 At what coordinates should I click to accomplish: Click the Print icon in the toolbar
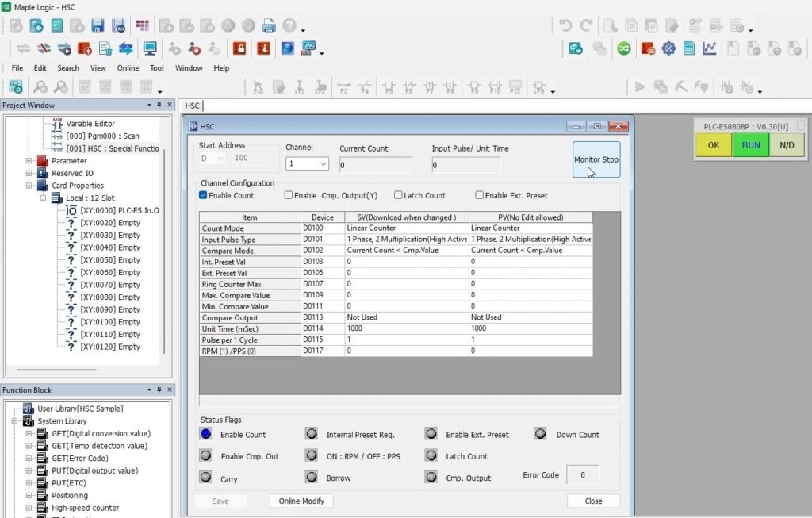tap(269, 25)
